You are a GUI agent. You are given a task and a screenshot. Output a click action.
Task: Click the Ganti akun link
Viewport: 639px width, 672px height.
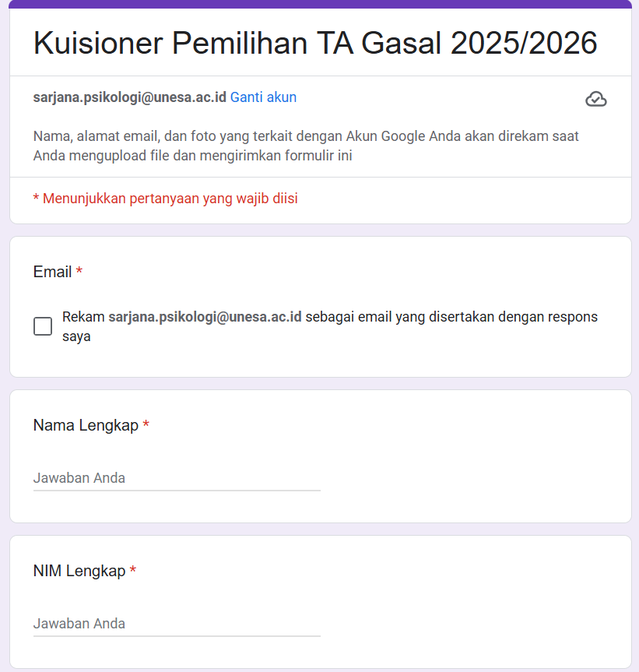click(263, 97)
